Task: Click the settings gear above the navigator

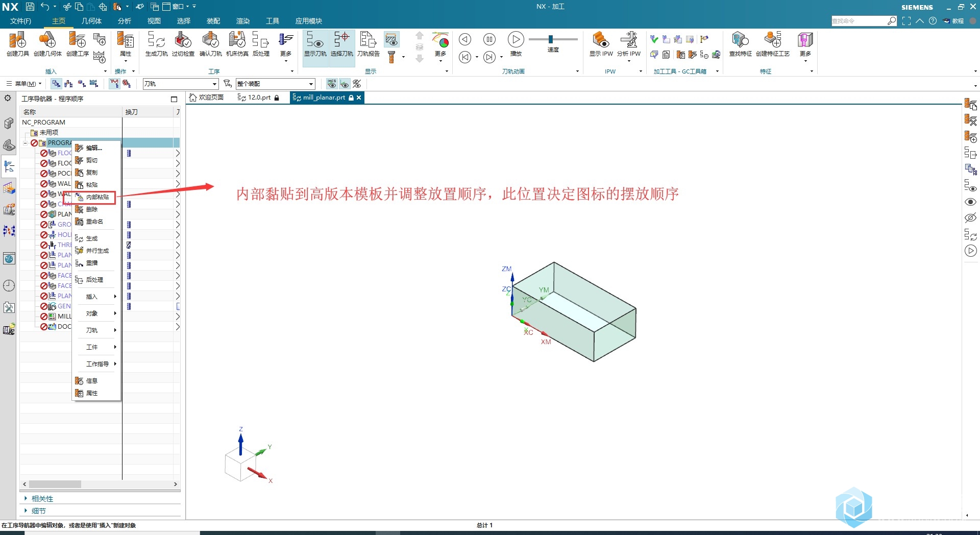Action: click(8, 98)
